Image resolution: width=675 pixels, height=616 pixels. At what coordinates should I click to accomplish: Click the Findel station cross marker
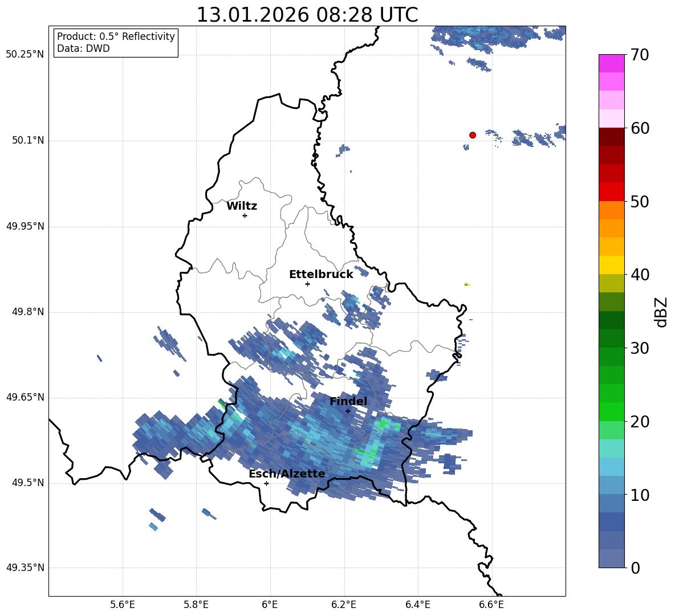click(348, 411)
